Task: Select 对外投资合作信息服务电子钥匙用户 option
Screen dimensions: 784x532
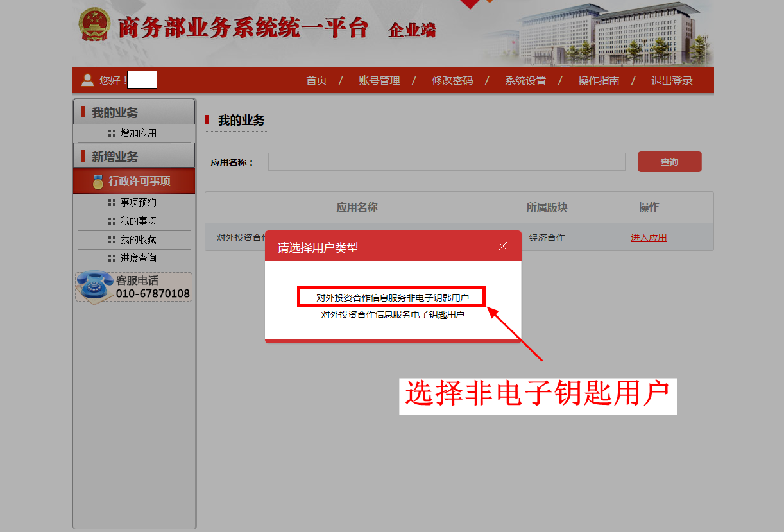Action: [392, 315]
